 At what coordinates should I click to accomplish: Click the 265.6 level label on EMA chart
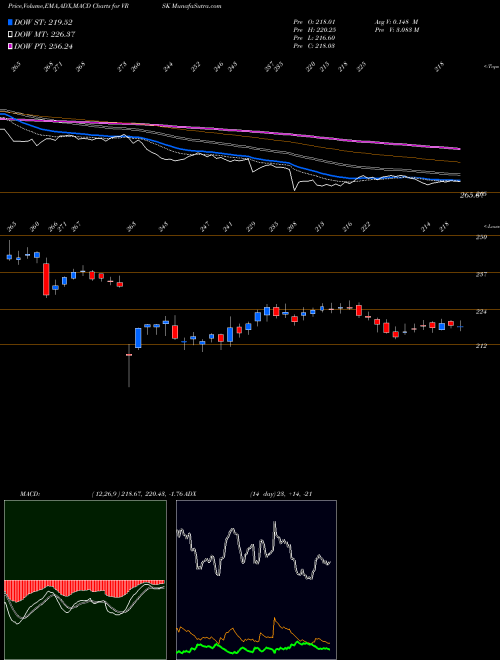(x=473, y=195)
